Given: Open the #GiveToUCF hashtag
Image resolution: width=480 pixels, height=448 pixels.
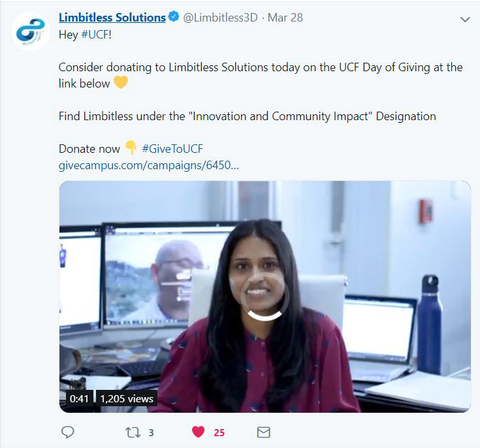Looking at the screenshot, I should pos(172,149).
